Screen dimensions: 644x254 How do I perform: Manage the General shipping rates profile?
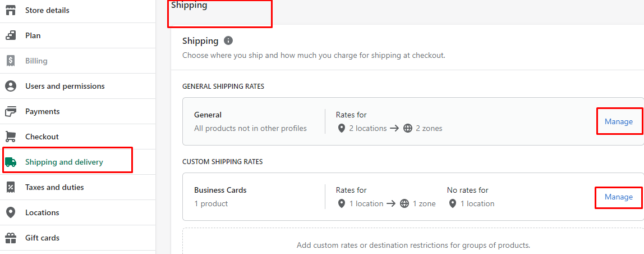click(x=619, y=121)
